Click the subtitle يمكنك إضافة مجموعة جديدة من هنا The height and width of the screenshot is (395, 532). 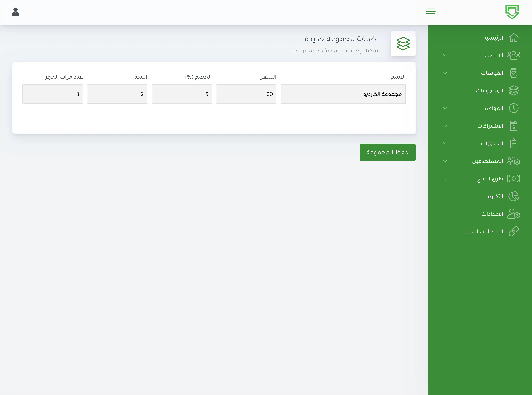[335, 50]
